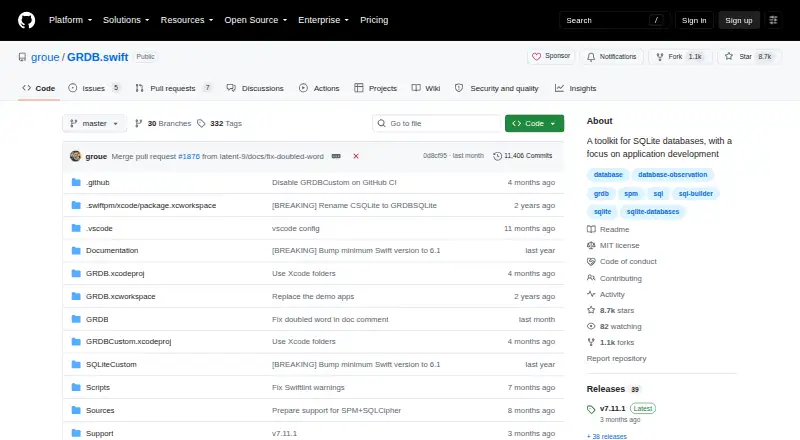Viewport: 800px width, 440px height.
Task: Click the + 38 releases link
Action: [x=607, y=436]
